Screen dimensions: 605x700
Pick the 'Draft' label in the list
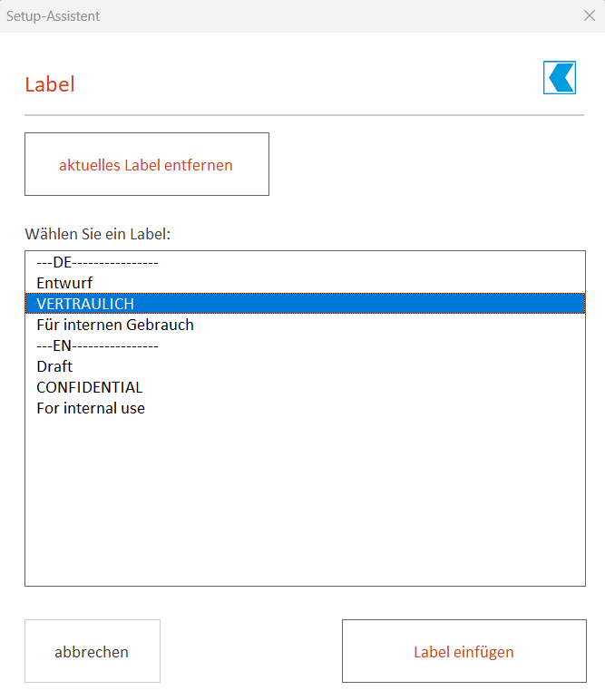(x=305, y=366)
